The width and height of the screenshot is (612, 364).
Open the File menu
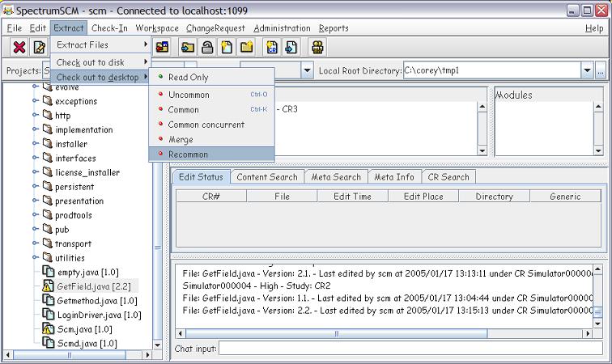click(14, 28)
